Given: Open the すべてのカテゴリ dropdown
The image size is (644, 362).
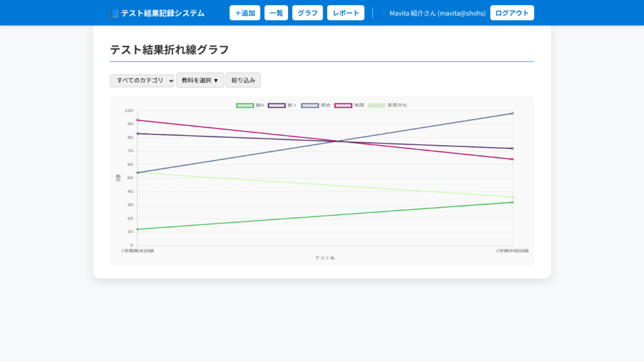Looking at the screenshot, I should click(142, 80).
